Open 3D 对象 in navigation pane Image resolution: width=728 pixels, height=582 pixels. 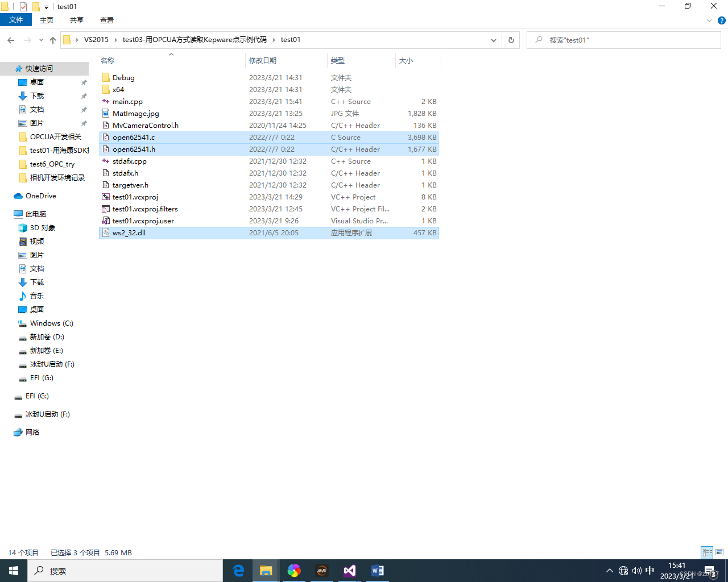click(x=43, y=228)
